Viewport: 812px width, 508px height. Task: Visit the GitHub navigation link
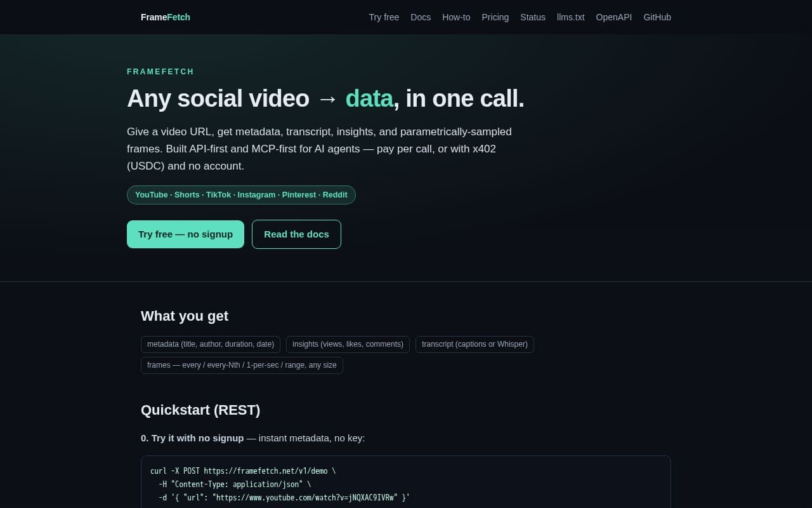[657, 17]
